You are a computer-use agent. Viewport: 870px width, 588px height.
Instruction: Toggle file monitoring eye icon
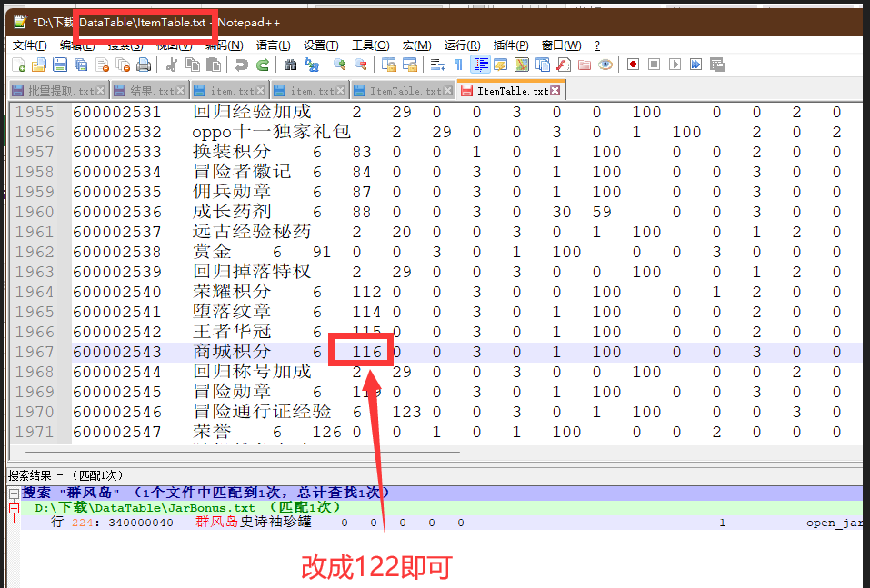click(605, 65)
